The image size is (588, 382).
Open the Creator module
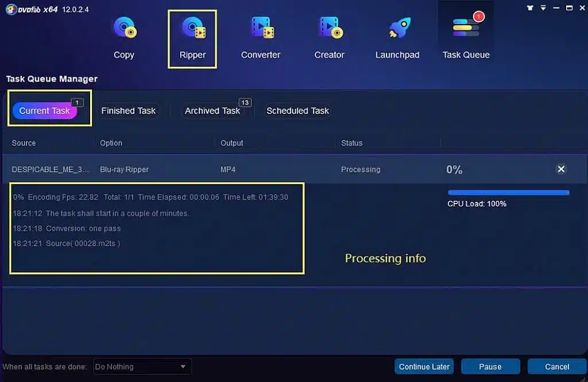pyautogui.click(x=329, y=34)
